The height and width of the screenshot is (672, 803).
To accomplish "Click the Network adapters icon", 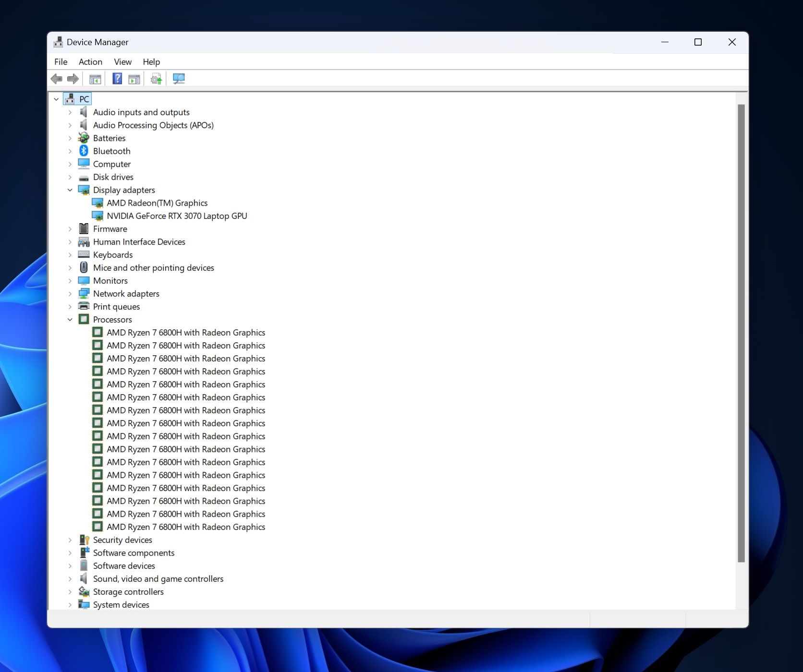I will pos(84,293).
